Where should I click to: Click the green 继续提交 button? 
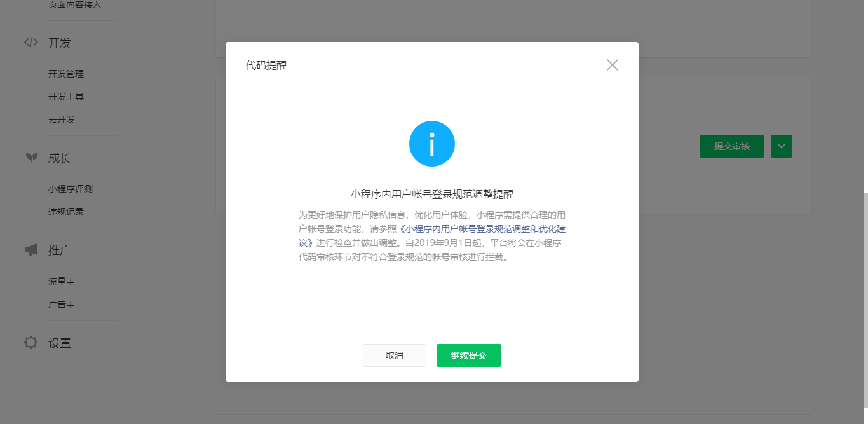click(x=469, y=355)
